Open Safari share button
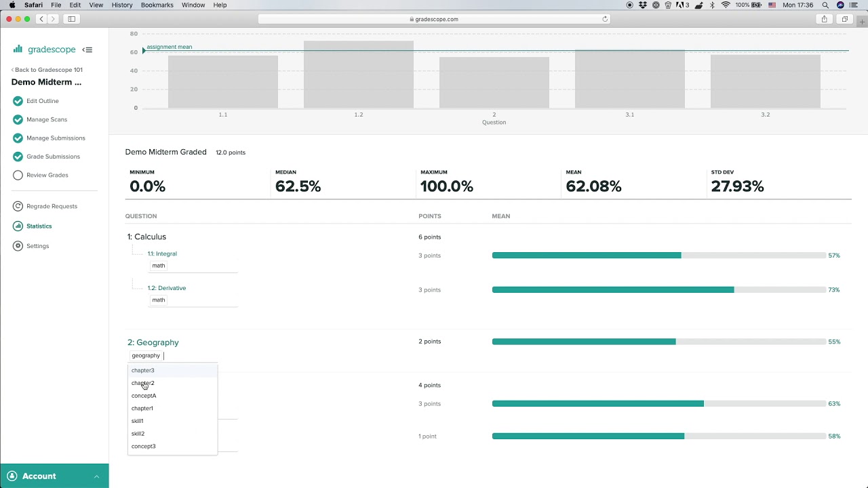The width and height of the screenshot is (868, 488). [824, 19]
